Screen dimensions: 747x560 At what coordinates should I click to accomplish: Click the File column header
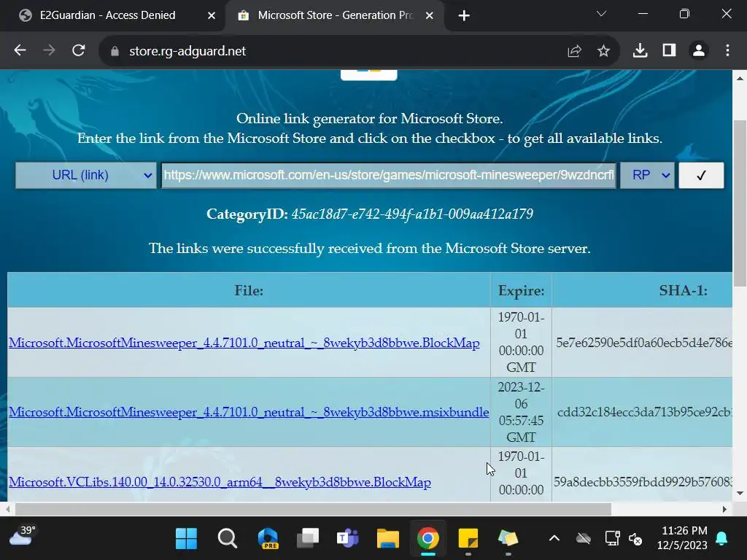(x=249, y=290)
